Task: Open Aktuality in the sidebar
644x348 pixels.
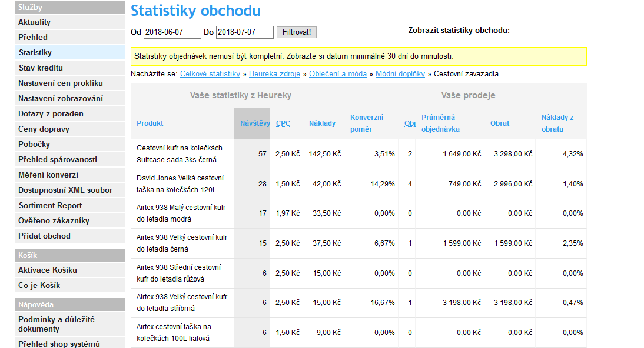Action: click(35, 22)
